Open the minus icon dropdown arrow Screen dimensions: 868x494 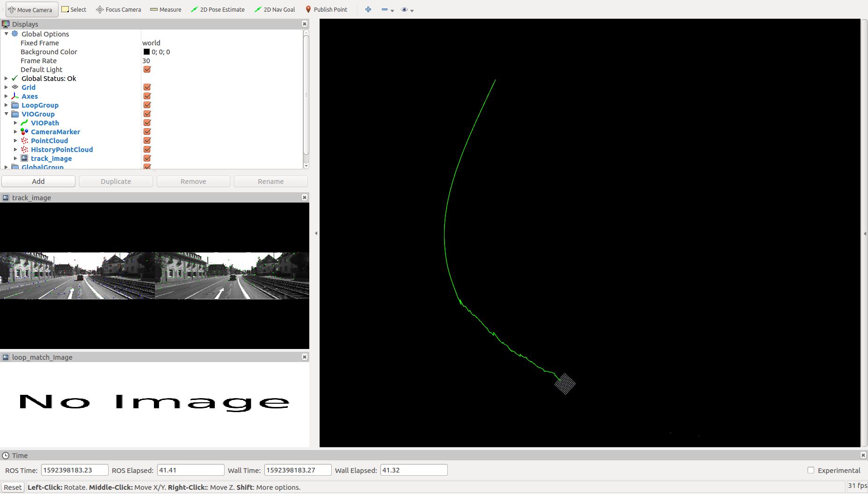392,10
